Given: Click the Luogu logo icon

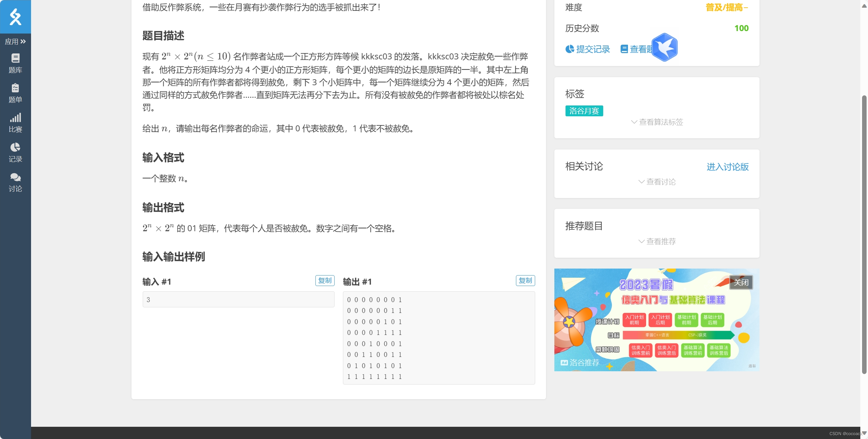Looking at the screenshot, I should 15,17.
